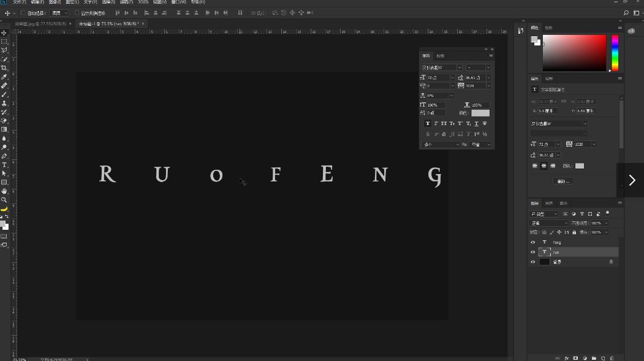Viewport: 644px width, 361px height.
Task: Click the text color swatch in Character panel
Action: [480, 113]
